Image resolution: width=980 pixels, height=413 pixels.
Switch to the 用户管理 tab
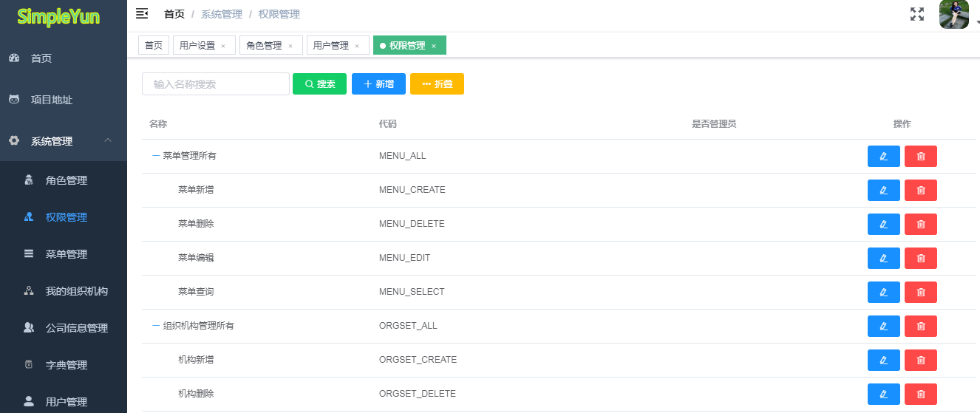click(x=338, y=45)
